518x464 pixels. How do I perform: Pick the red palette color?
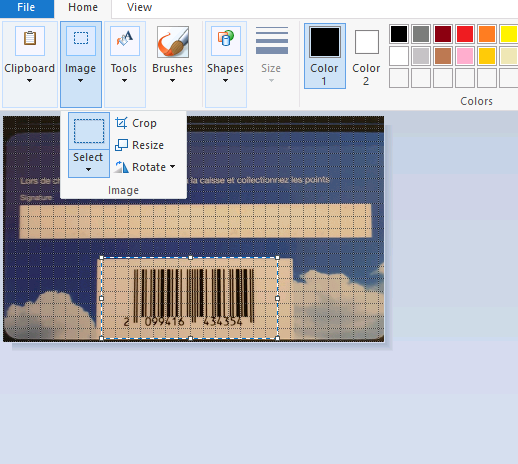(x=465, y=34)
